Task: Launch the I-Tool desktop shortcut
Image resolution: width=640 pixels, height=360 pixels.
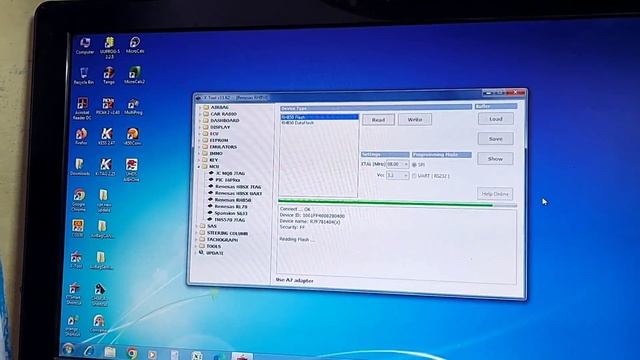Action: [x=76, y=260]
